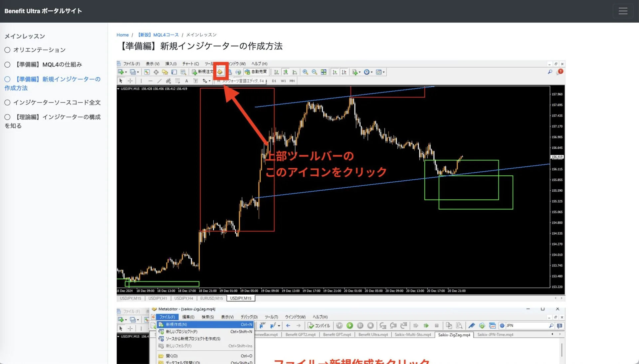Zoom in on the chart with magnifier icon
Screen dimensions: 639x364
point(305,72)
